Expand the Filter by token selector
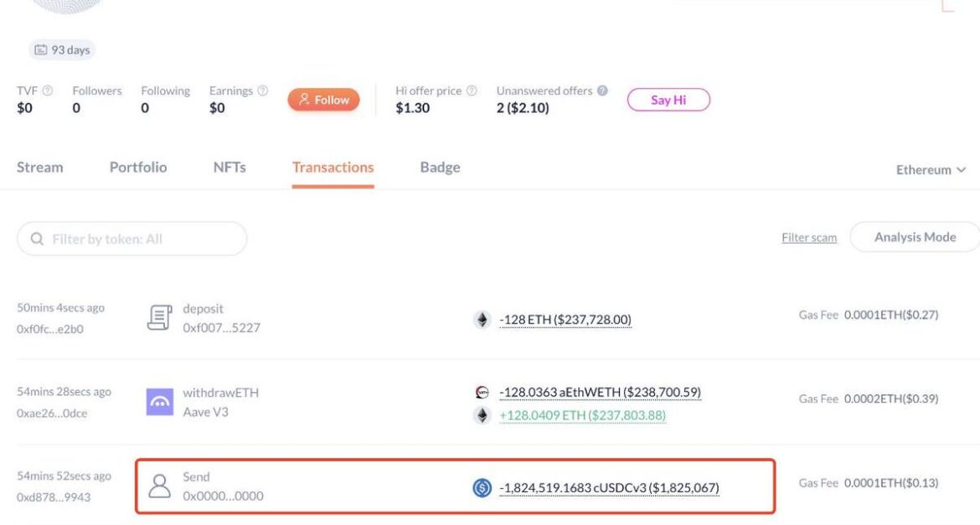 pyautogui.click(x=131, y=239)
